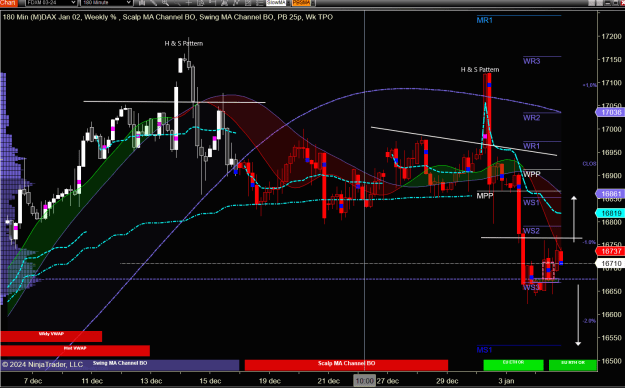Click the chart title 180 Min (M)DAX Jan 02
This screenshot has width=625, height=388.
pyautogui.click(x=42, y=17)
